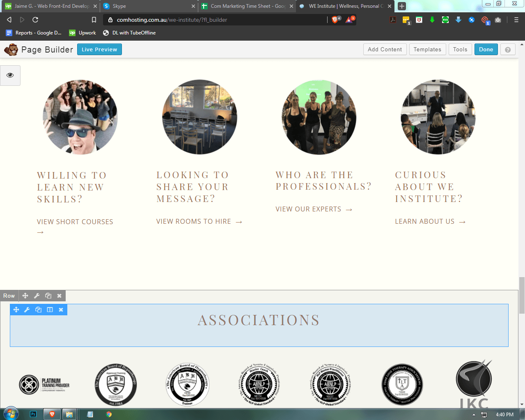
Task: Click the yellow chat extension icon
Action: point(406,20)
